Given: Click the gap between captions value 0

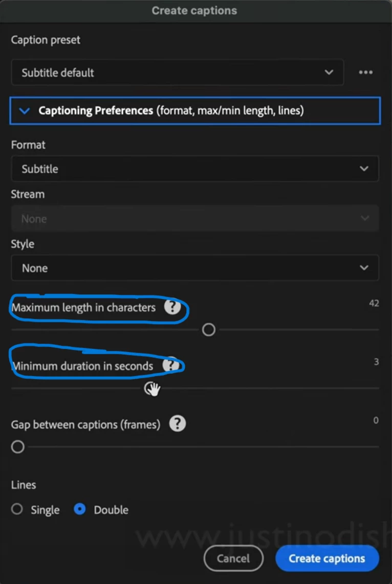Looking at the screenshot, I should [376, 420].
